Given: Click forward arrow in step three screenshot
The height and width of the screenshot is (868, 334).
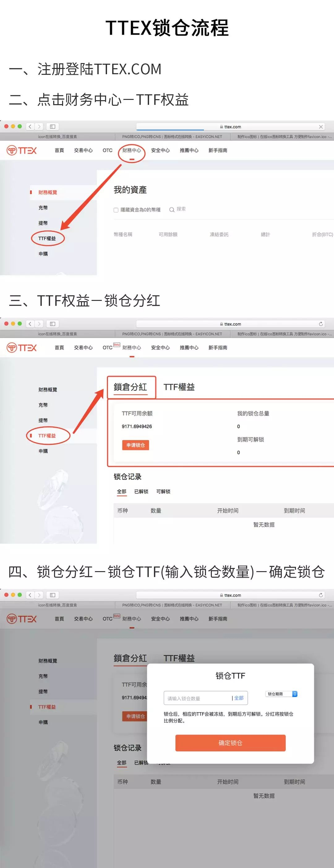Looking at the screenshot, I should pyautogui.click(x=39, y=324).
